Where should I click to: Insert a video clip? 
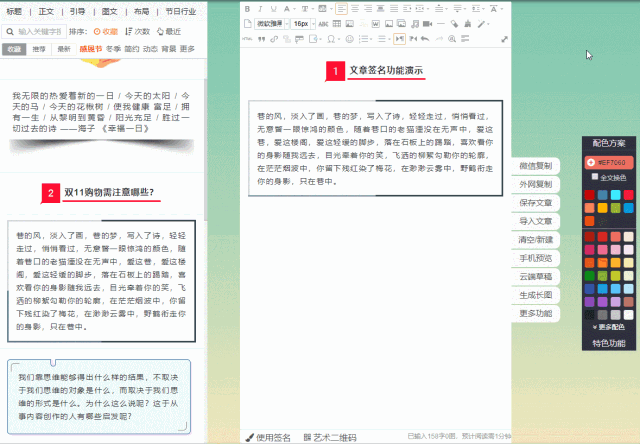pos(427,24)
